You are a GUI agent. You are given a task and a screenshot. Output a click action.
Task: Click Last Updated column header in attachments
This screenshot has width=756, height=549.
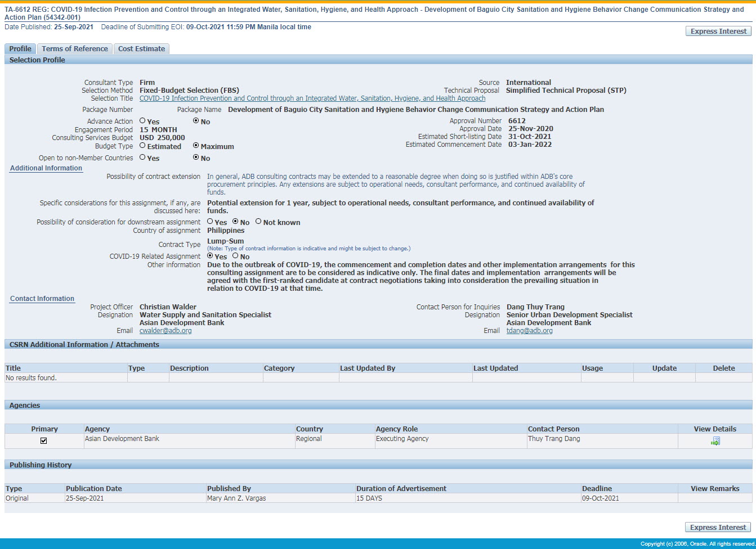495,368
